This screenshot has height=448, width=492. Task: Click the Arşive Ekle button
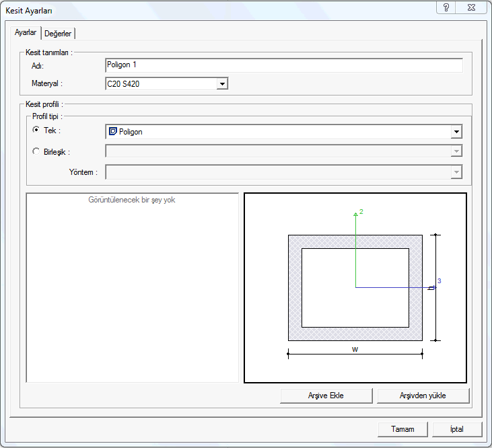326,396
